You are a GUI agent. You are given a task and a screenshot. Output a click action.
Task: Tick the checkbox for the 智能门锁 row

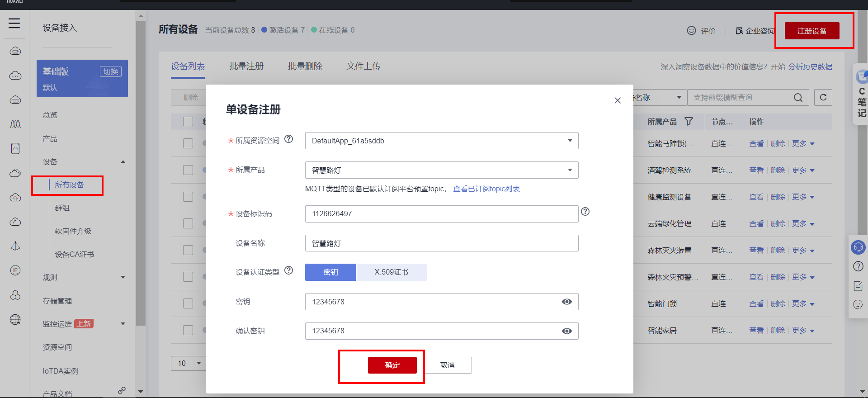(188, 303)
